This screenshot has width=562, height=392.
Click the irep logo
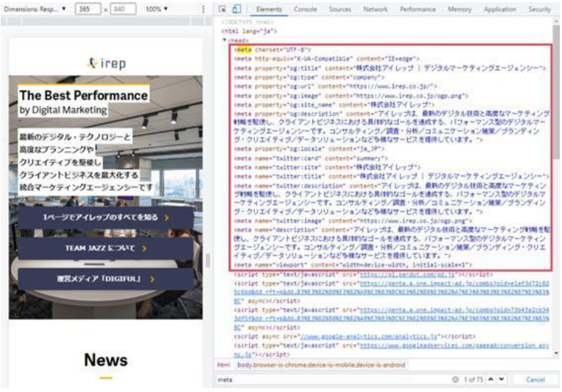pos(106,64)
